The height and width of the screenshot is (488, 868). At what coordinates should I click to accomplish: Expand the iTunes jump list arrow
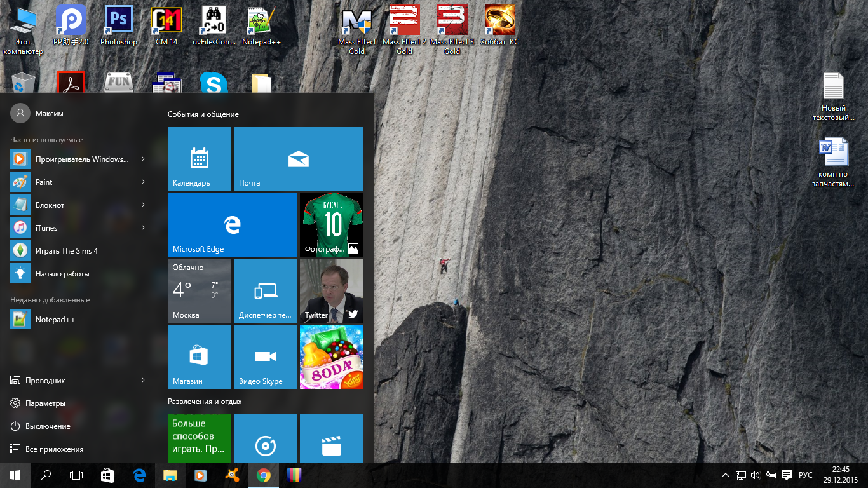(143, 228)
